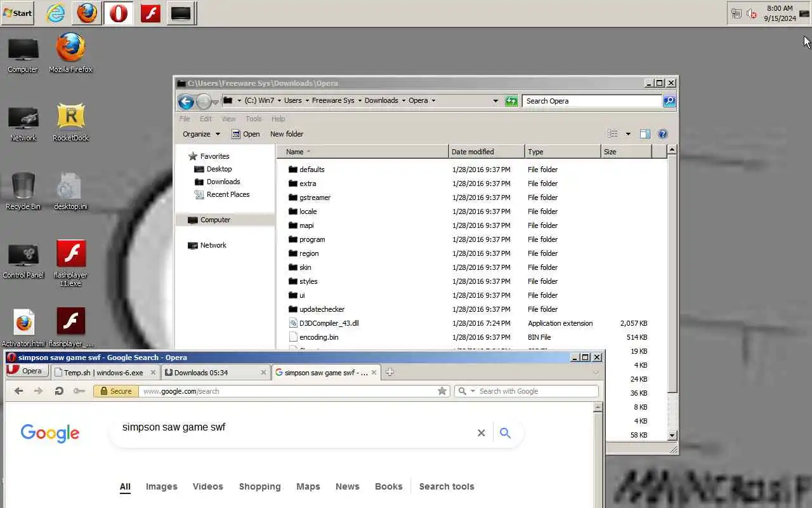Open the Organize dropdown
The width and height of the screenshot is (812, 508).
(201, 134)
